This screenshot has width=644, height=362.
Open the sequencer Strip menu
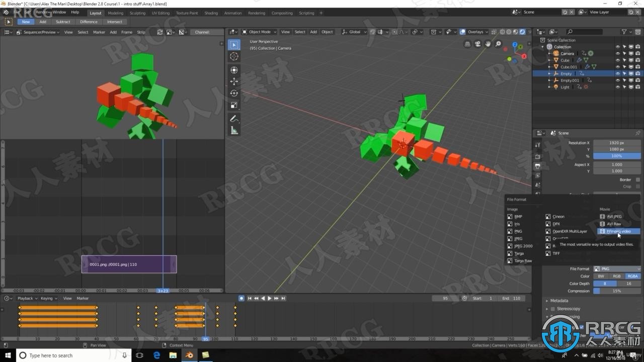click(141, 32)
